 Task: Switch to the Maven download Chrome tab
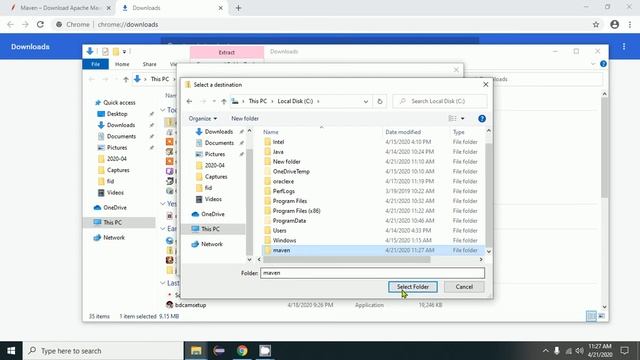(x=61, y=8)
